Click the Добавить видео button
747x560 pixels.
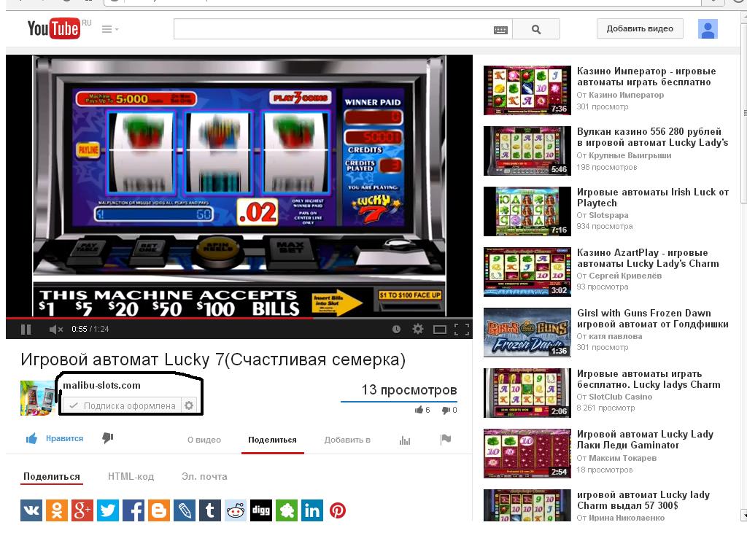640,28
